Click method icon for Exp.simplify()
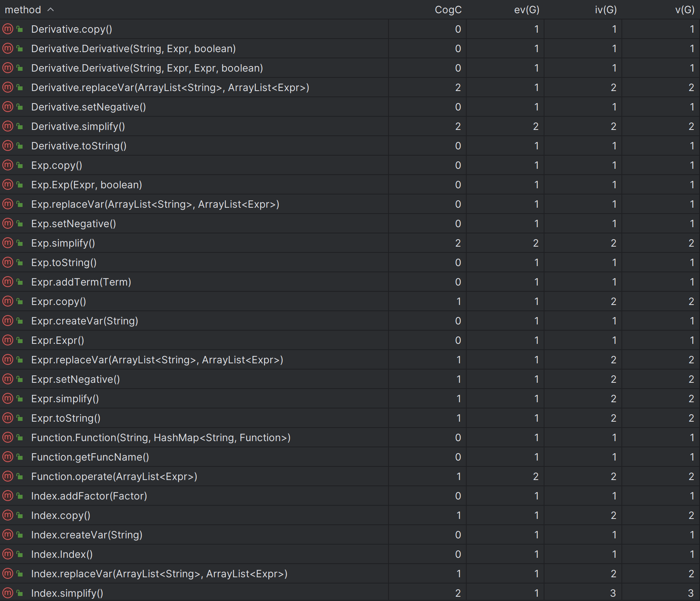Screen dimensions: 700x601 [x=8, y=243]
